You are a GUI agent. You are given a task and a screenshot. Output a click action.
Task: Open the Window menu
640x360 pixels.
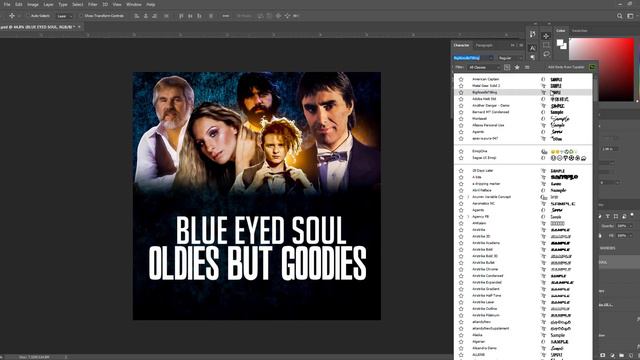pyautogui.click(x=133, y=4)
